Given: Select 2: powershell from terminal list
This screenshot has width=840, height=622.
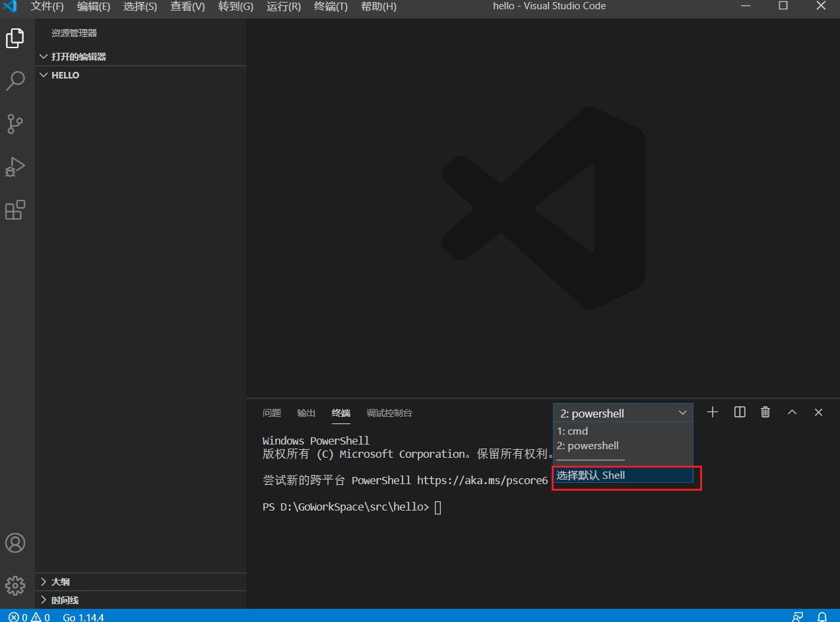Looking at the screenshot, I should 623,446.
